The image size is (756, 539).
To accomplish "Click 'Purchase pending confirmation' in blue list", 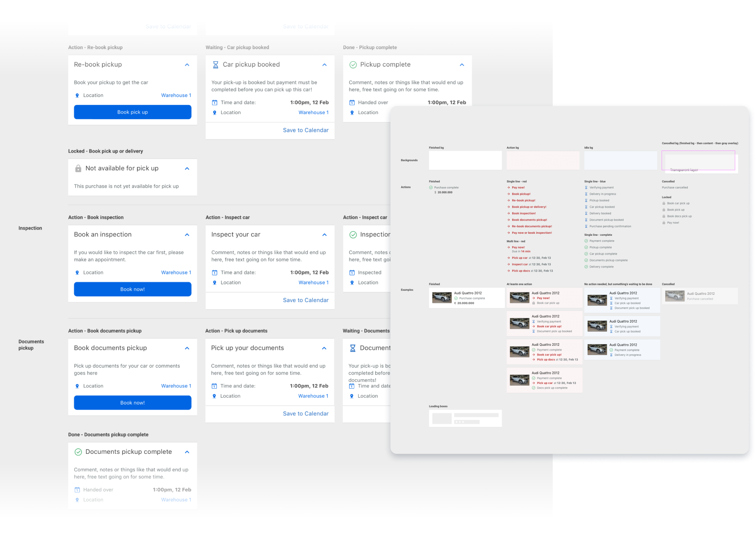I will [x=610, y=227].
